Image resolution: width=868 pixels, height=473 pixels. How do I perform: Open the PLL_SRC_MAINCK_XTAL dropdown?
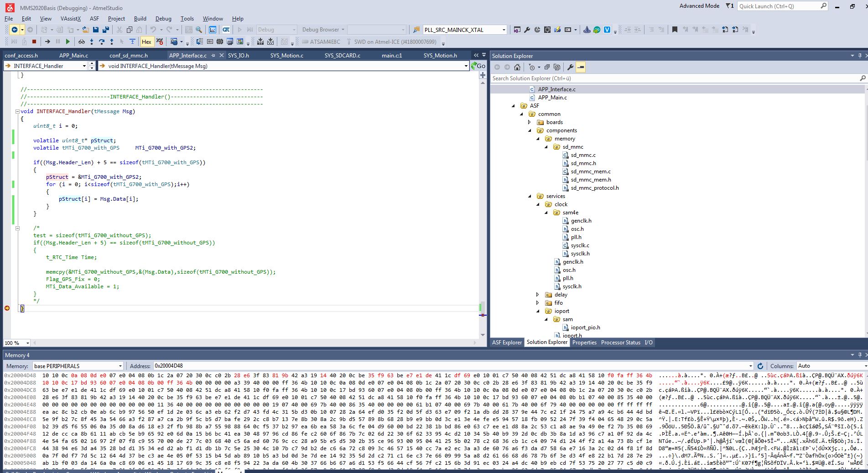[x=504, y=30]
